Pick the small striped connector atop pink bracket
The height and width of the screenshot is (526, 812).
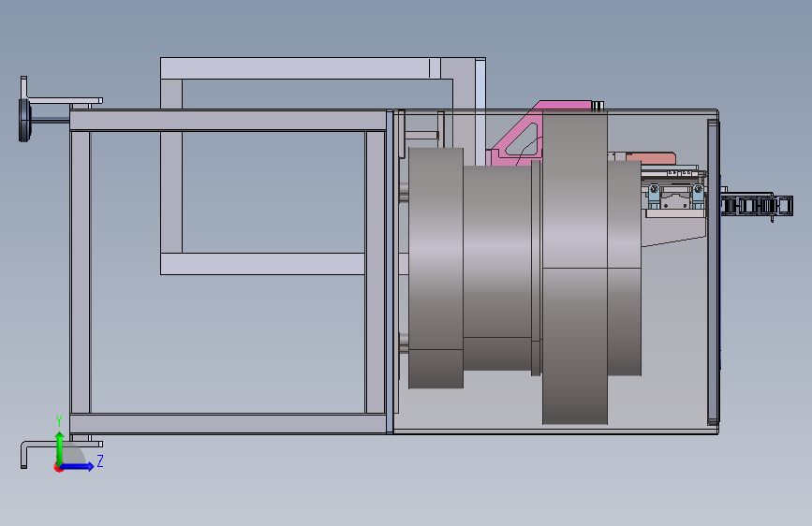point(598,106)
